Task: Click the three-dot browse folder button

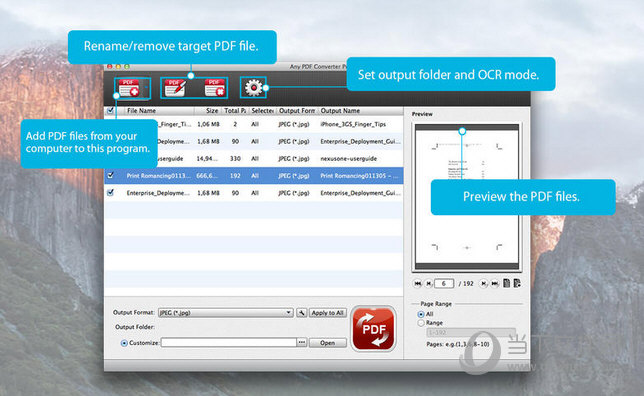Action: (302, 342)
